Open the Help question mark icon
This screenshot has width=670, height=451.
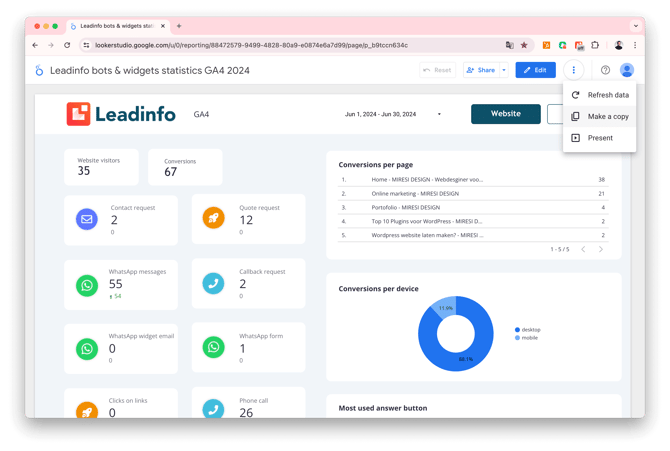coord(605,70)
